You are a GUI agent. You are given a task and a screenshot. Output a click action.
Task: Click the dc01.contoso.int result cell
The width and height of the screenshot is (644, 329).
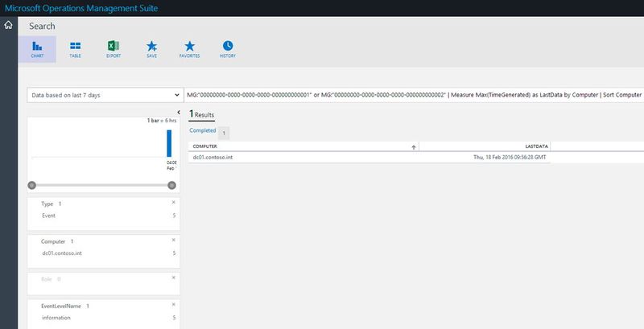pos(213,157)
